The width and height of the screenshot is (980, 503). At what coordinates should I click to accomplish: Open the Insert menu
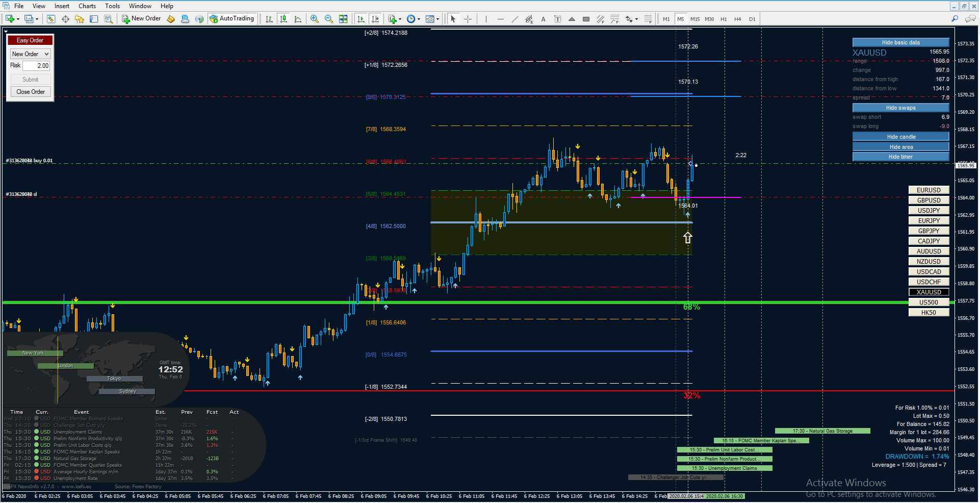pos(62,6)
